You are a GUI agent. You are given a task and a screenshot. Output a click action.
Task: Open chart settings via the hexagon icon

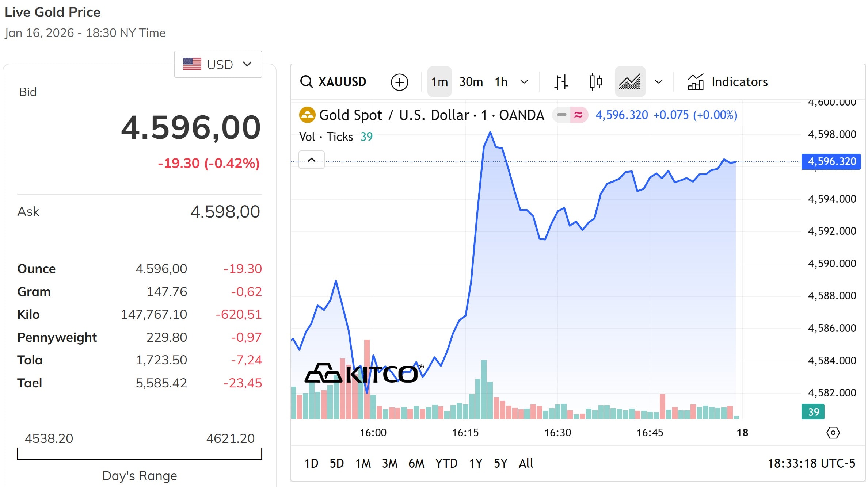tap(833, 433)
